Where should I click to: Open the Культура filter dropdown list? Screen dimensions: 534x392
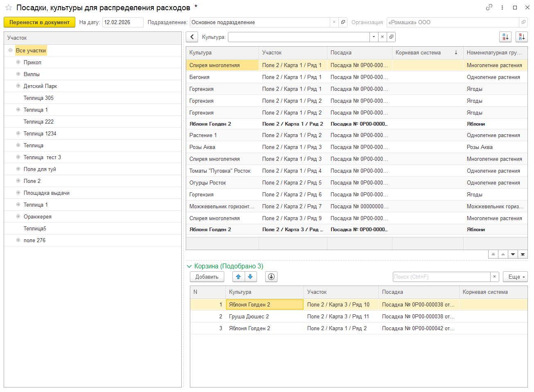pyautogui.click(x=374, y=37)
